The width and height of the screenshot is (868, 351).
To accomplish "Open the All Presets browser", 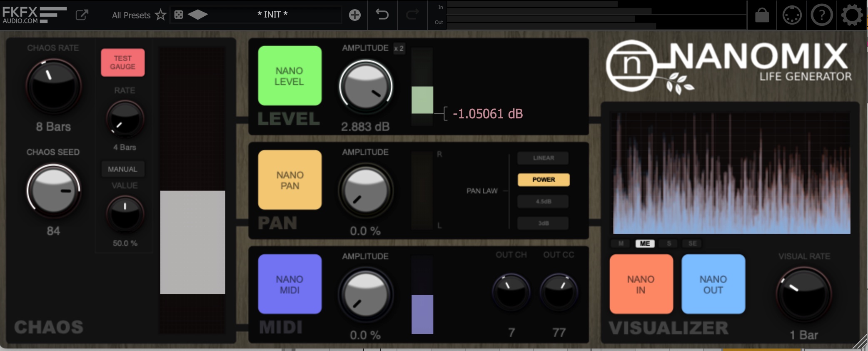I will 131,15.
